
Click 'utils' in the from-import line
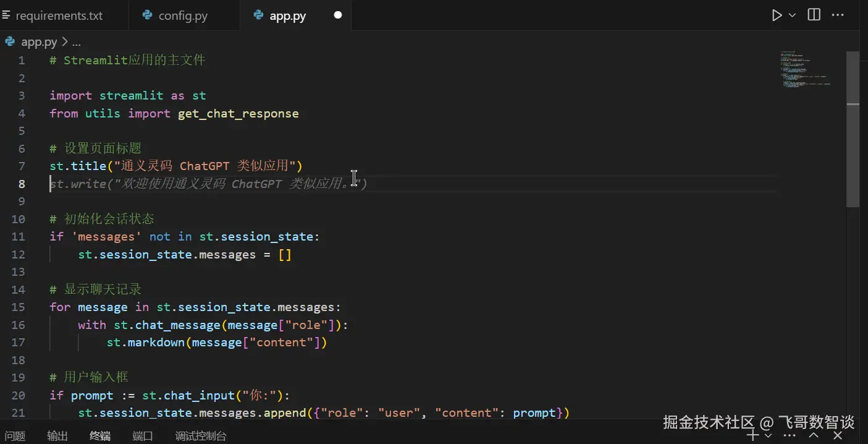coord(103,114)
